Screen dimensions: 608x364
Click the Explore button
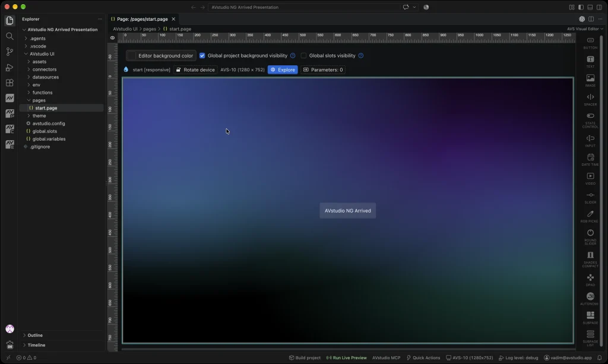tap(283, 70)
